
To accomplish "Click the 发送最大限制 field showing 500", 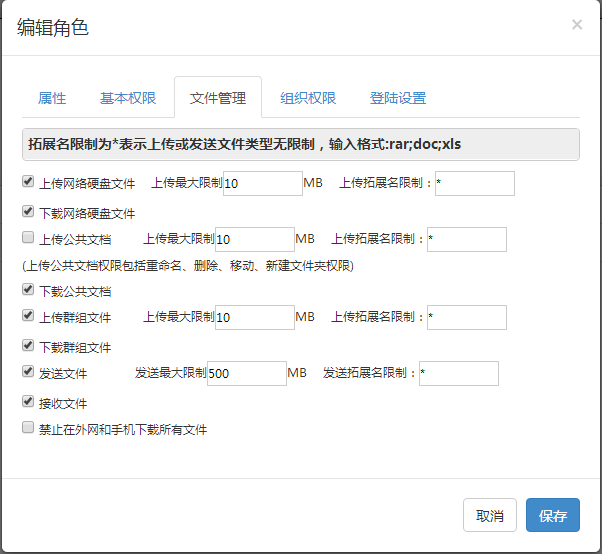I will tap(247, 373).
